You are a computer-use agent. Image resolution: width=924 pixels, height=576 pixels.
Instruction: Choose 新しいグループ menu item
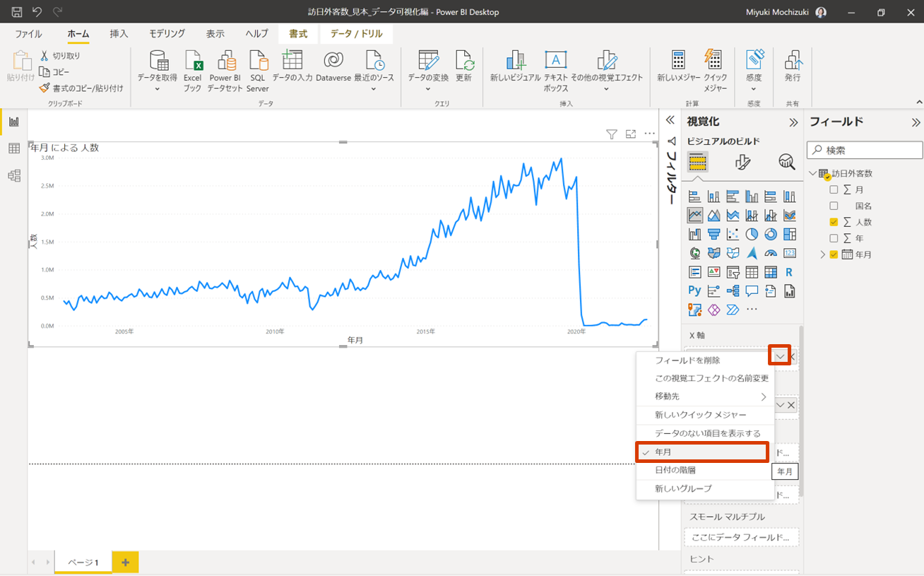pos(705,488)
